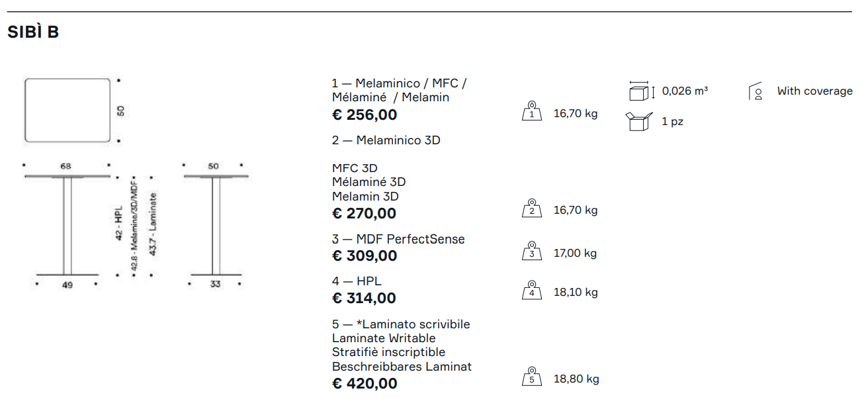868x417 pixels.
Task: Click the weight icon numbered 3
Action: pos(531,252)
